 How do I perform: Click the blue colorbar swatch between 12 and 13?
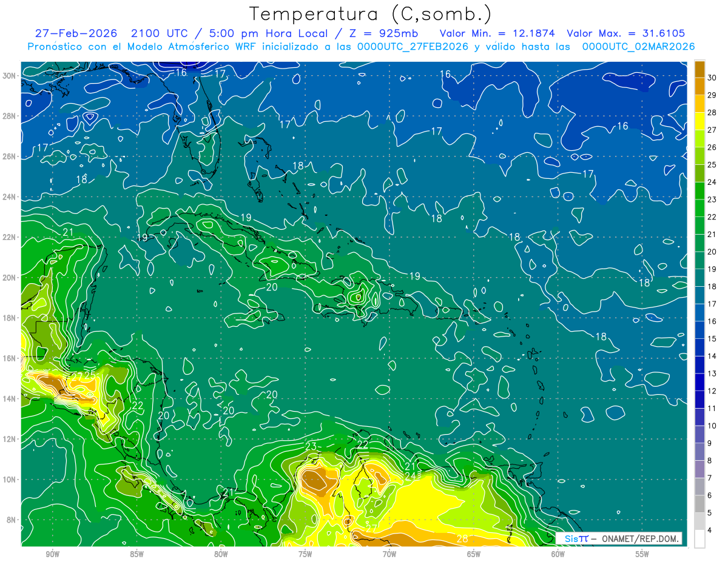[700, 382]
